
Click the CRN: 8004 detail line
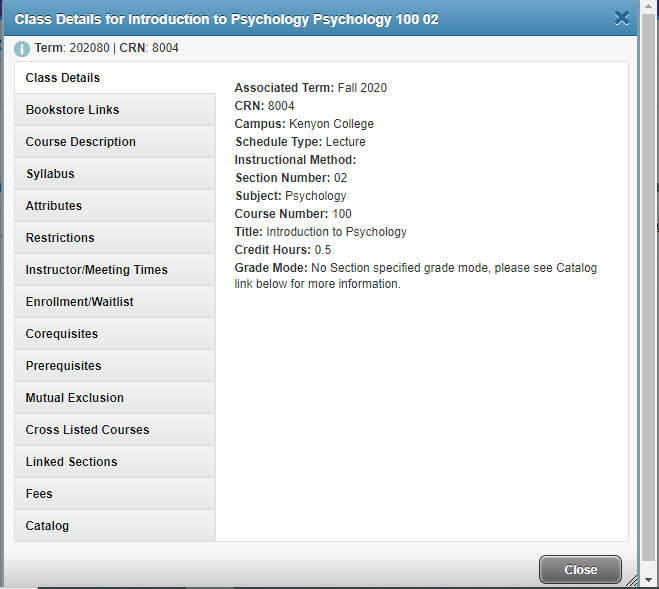[x=264, y=106]
